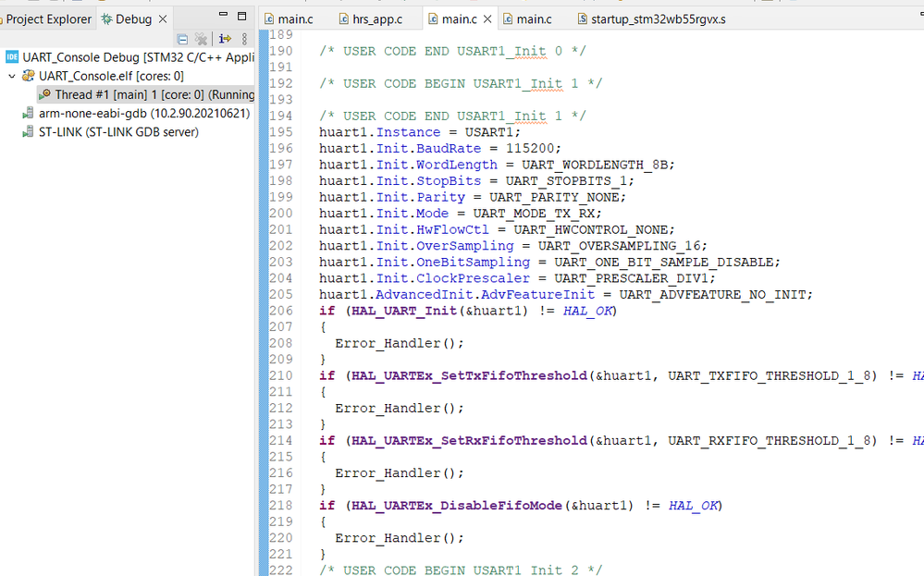Select ST-LINK GDB server entry

pyautogui.click(x=118, y=132)
